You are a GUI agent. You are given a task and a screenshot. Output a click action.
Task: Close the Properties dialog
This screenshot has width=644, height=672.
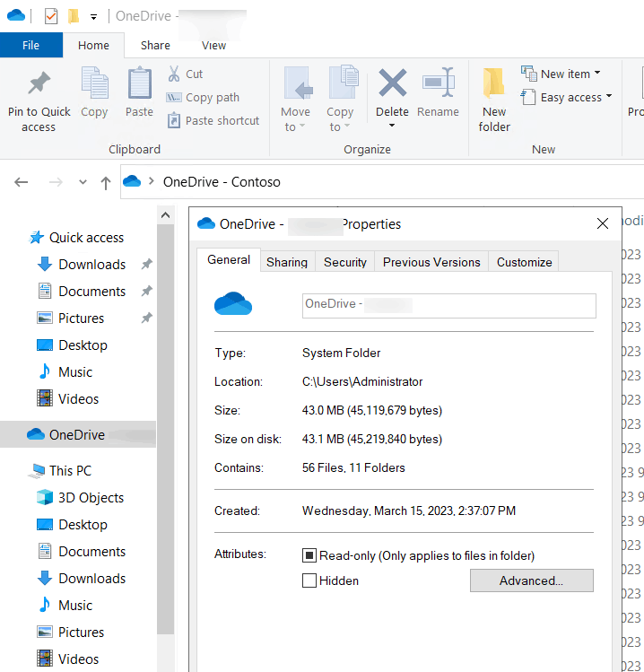(603, 223)
